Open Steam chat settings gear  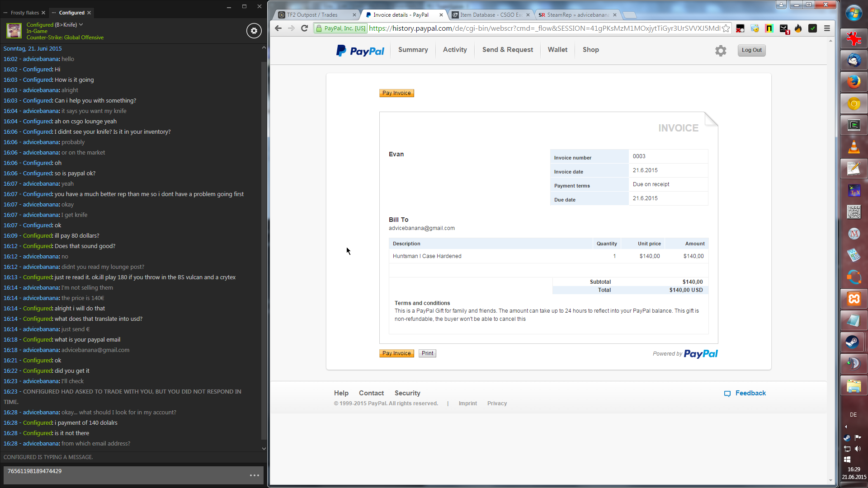[x=254, y=31]
